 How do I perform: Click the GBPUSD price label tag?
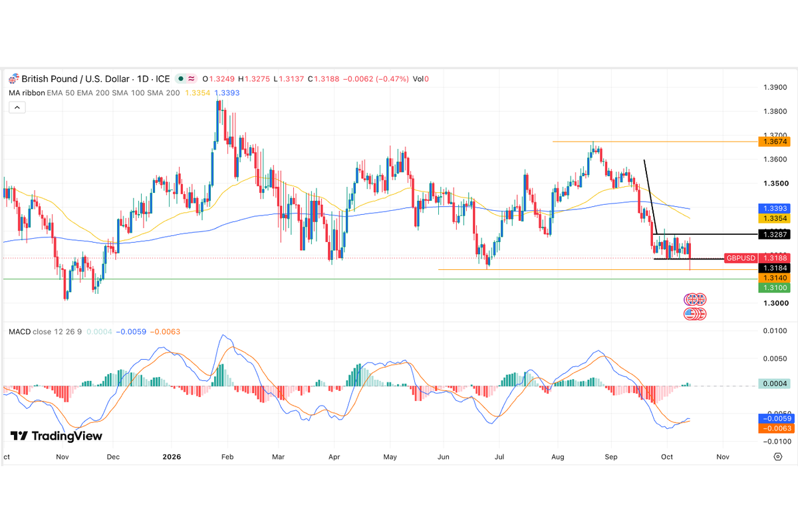tap(741, 257)
